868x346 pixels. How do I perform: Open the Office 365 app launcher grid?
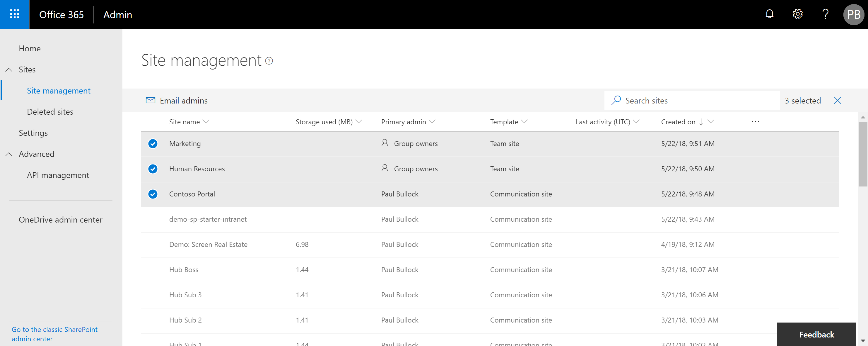[14, 14]
